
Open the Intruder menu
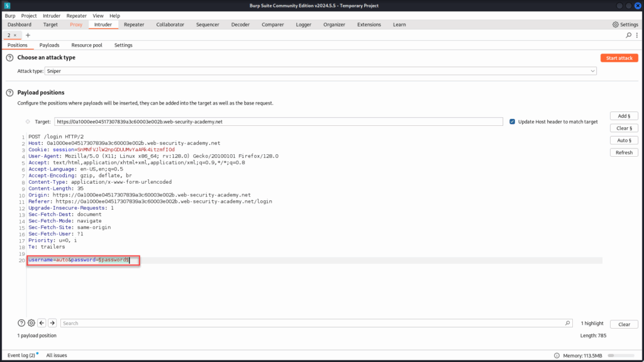(x=52, y=16)
